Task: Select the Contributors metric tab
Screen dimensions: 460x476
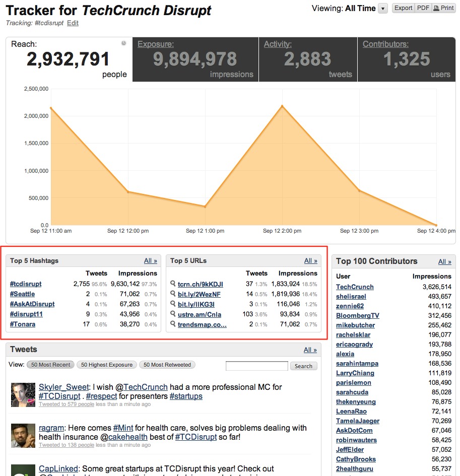Action: click(407, 59)
